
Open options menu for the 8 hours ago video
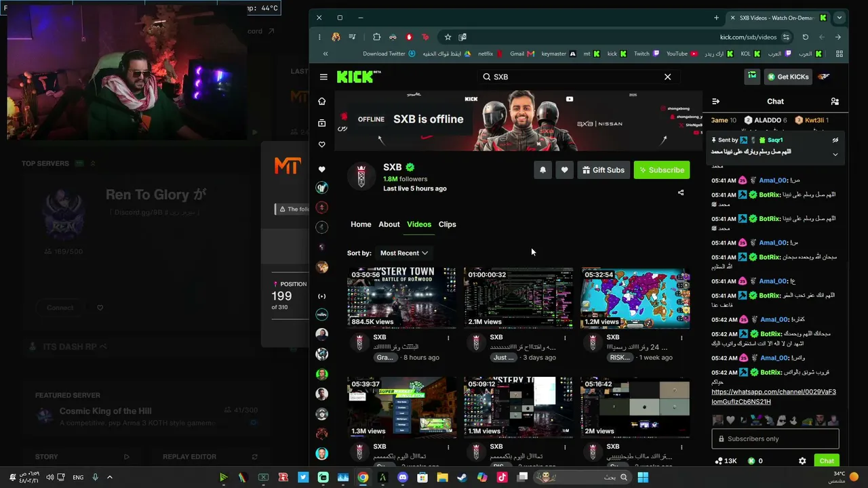[448, 338]
